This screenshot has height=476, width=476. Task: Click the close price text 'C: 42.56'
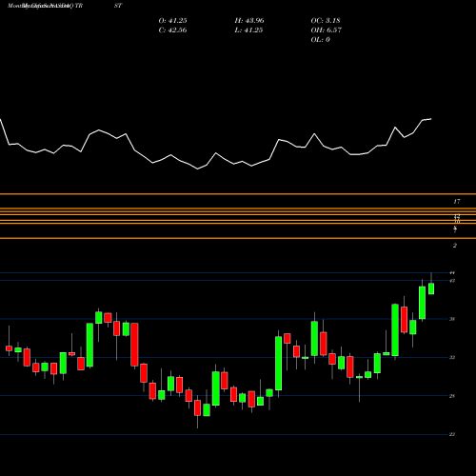pyautogui.click(x=172, y=30)
